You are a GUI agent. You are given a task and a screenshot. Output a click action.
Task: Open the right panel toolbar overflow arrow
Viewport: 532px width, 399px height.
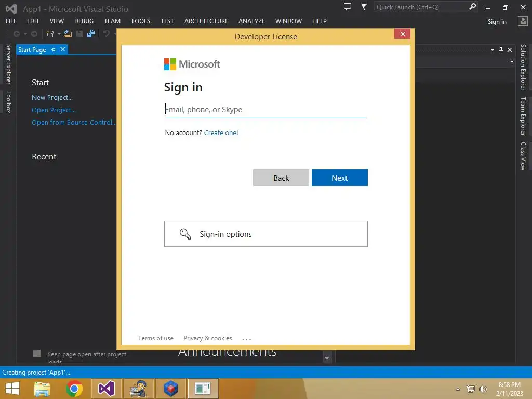(x=512, y=62)
